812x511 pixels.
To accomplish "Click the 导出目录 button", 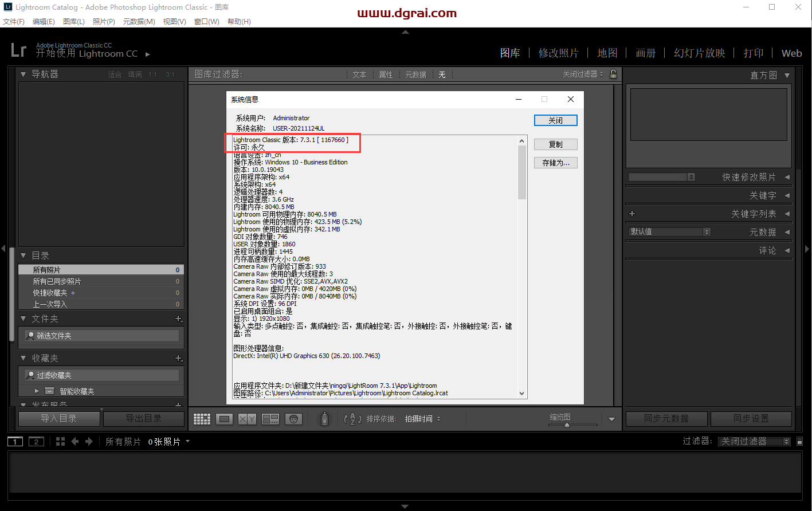I will coord(144,419).
